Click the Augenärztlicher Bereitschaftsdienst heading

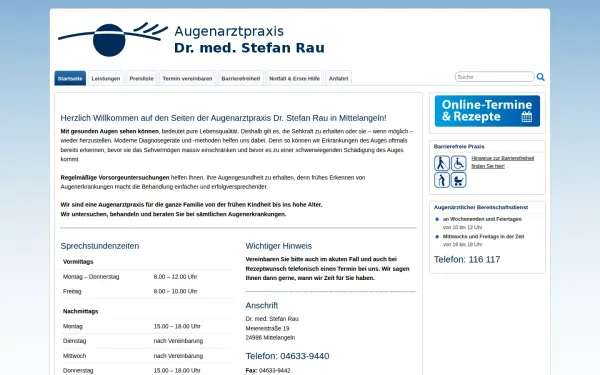tap(481, 207)
